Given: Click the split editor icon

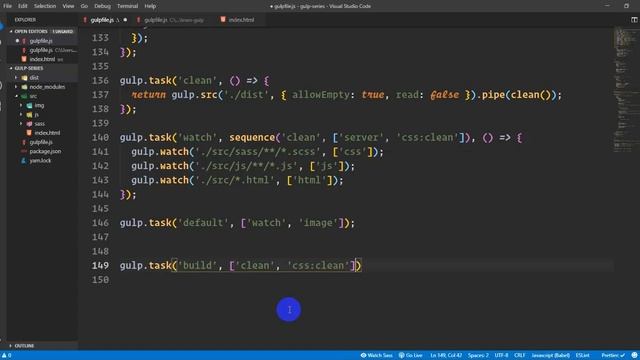Looking at the screenshot, I should tap(634, 20).
